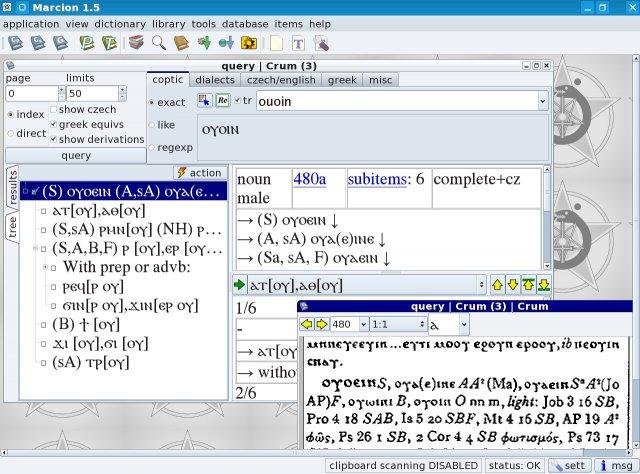Click the ouoin search text field
The width and height of the screenshot is (640, 474).
(397, 101)
